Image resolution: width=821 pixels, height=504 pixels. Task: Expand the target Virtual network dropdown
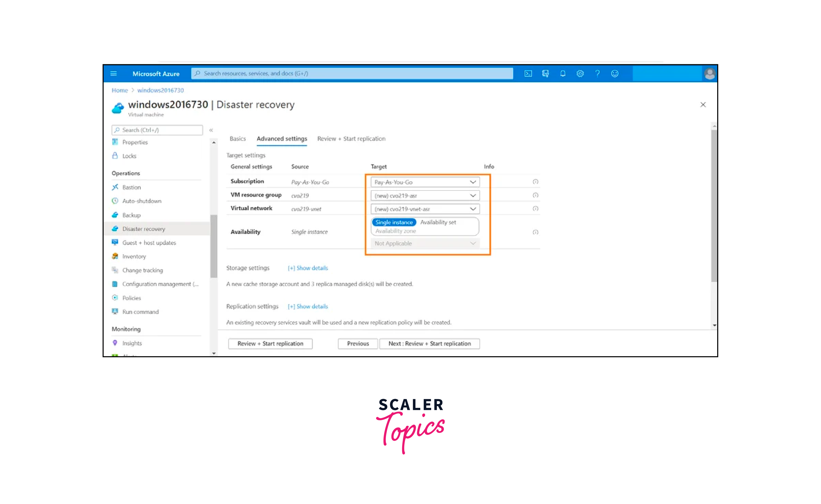coord(425,209)
